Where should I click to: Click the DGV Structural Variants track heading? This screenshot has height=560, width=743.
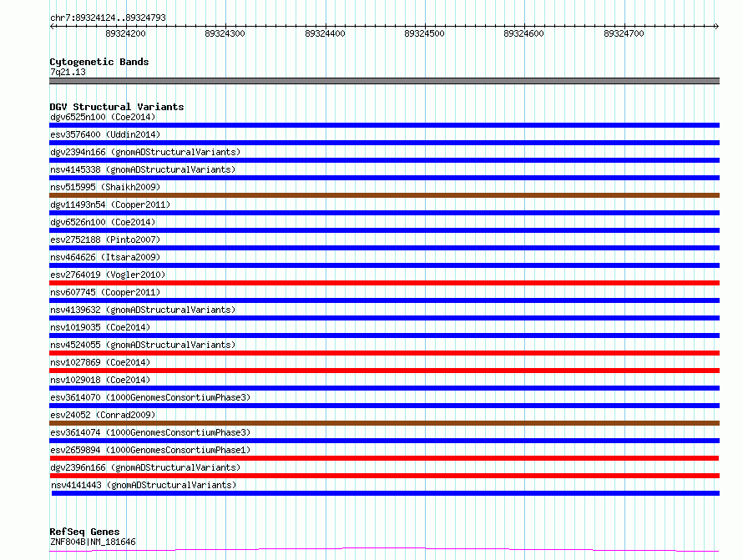117,107
